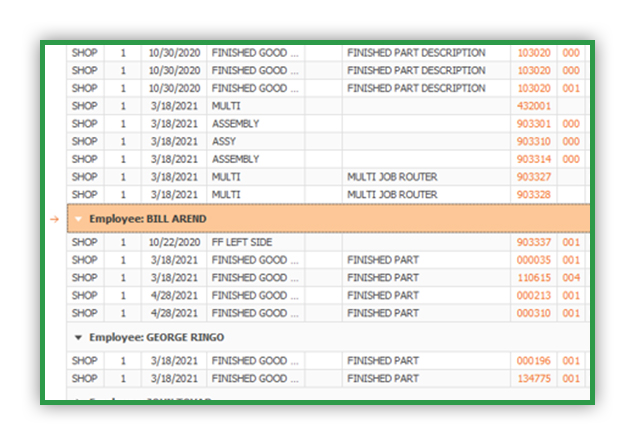Select 4/28/2021 date in the 000310 row

click(x=174, y=313)
